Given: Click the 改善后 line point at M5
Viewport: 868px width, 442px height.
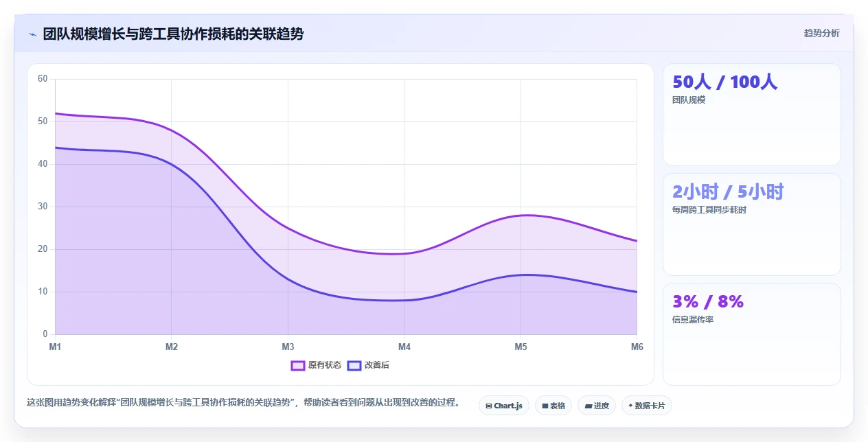Looking at the screenshot, I should (521, 275).
